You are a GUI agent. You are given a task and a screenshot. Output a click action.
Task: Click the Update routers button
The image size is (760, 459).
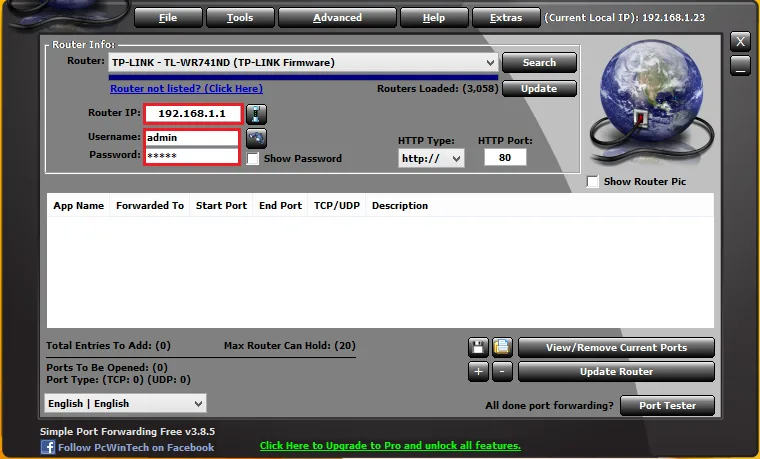coord(539,89)
